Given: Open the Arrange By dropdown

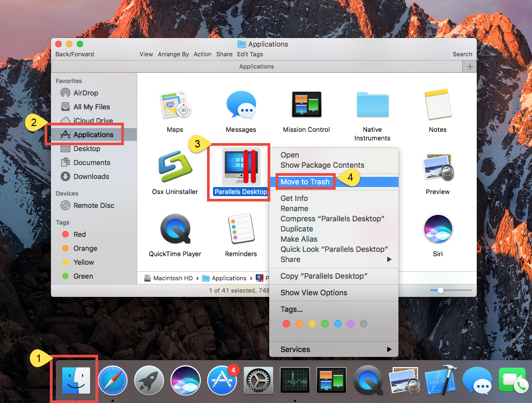Looking at the screenshot, I should point(173,54).
